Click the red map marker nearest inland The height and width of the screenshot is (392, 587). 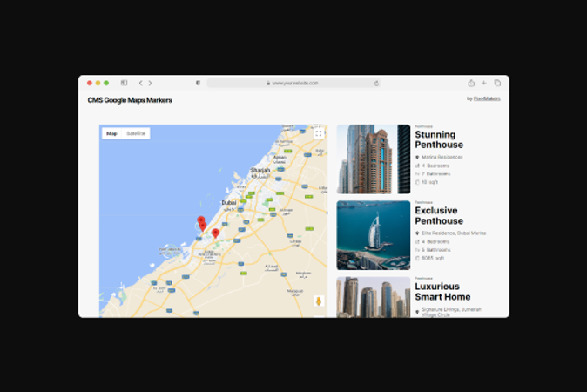tap(215, 233)
